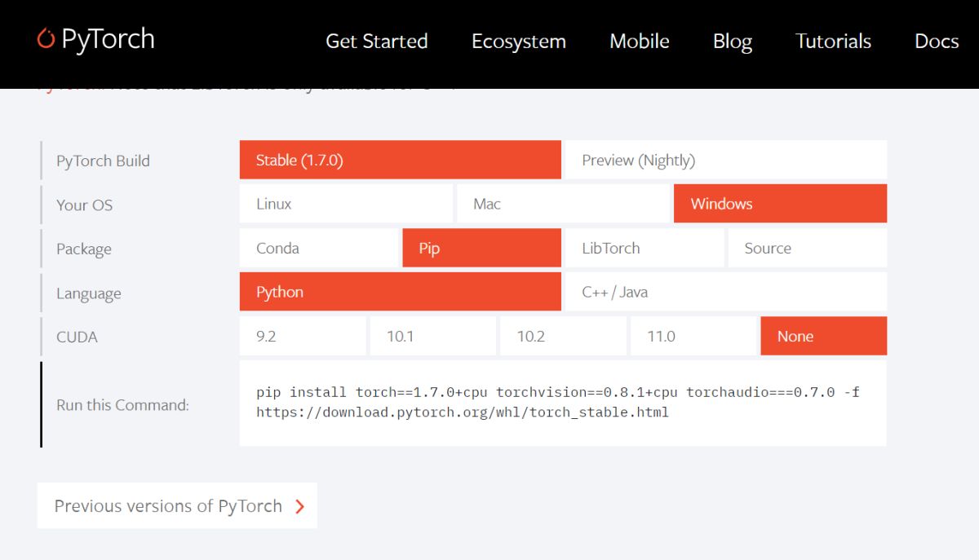979x560 pixels.
Task: Select CUDA version 9.2
Action: (x=303, y=336)
